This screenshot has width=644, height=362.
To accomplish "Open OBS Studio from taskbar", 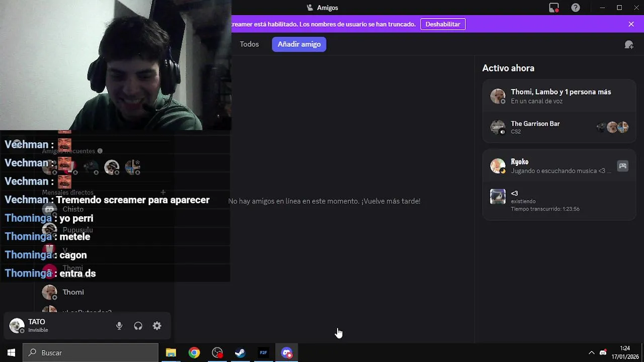I will (x=217, y=353).
